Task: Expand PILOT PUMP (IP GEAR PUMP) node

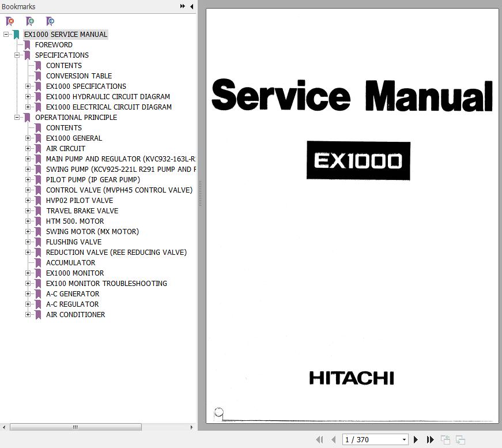Action: pyautogui.click(x=28, y=180)
